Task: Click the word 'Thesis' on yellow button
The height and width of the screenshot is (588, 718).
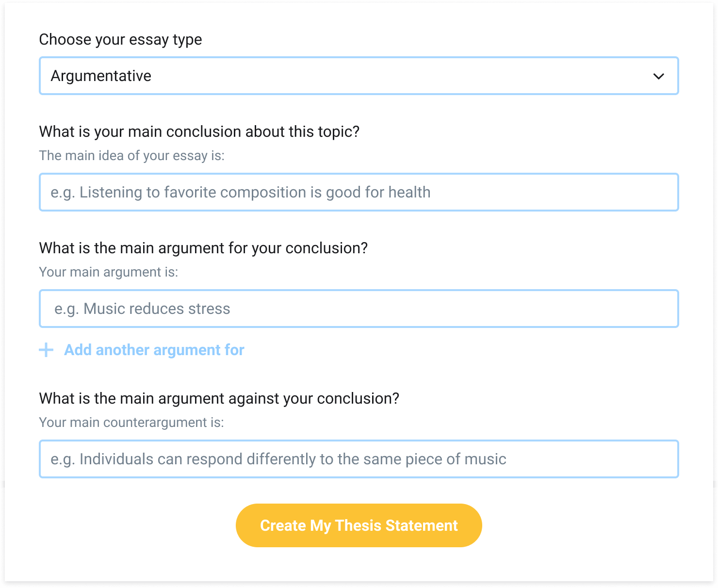Action: 358,525
